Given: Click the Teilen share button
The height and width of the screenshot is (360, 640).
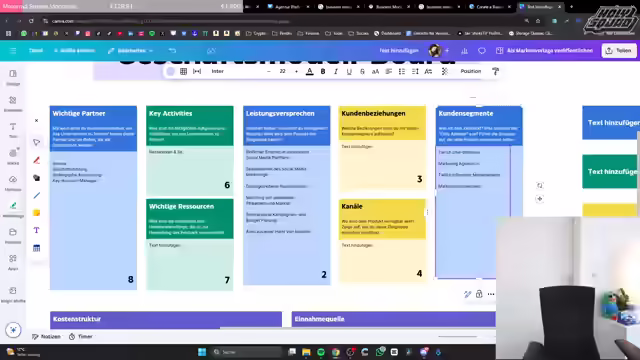Looking at the screenshot, I should tap(619, 51).
